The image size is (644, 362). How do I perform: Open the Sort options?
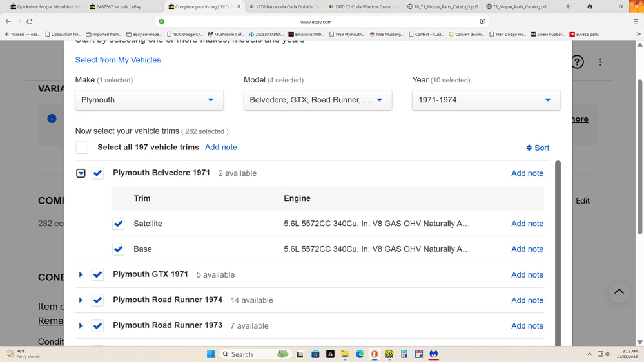(538, 148)
